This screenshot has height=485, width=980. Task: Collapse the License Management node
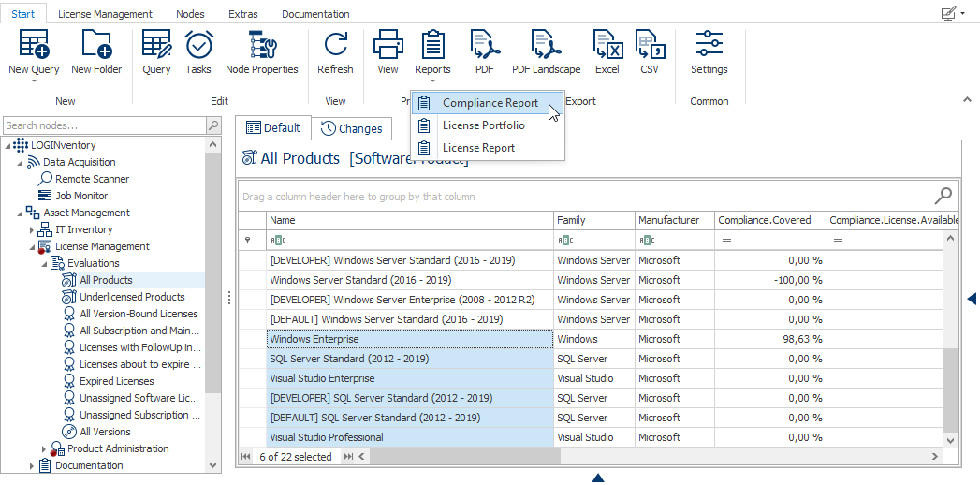pyautogui.click(x=32, y=247)
